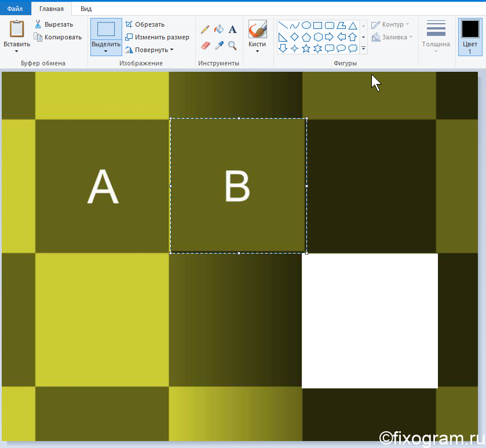
Task: Move shapes gallery down one row
Action: coord(363,37)
